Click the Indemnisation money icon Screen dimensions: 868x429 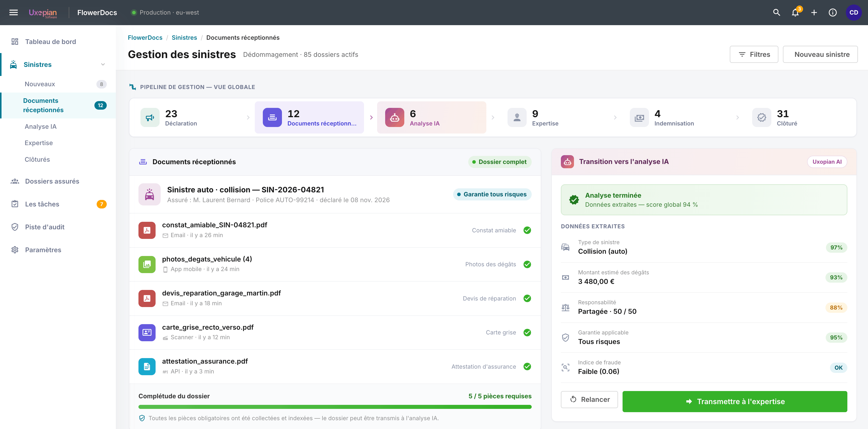click(639, 117)
